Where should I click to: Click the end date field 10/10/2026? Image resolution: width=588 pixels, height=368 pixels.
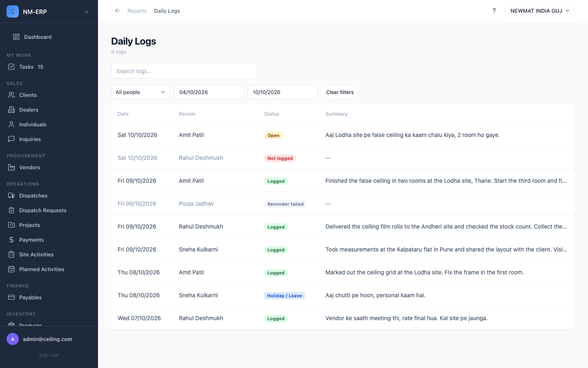point(283,92)
